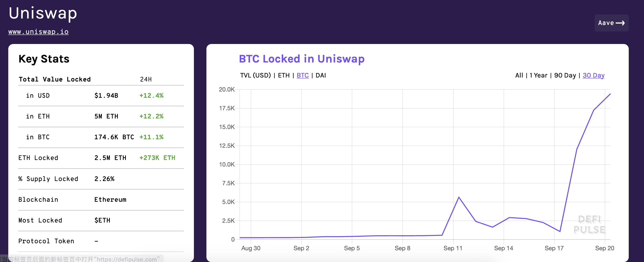Click the BTC Locked in Uniswap heading

(x=302, y=59)
